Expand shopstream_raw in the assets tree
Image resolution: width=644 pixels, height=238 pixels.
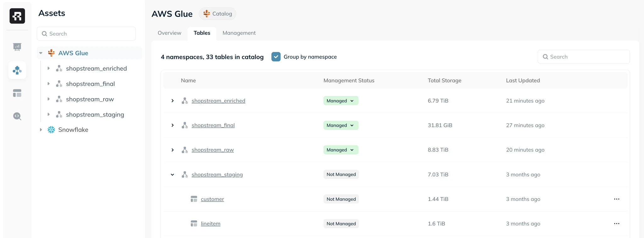click(48, 99)
